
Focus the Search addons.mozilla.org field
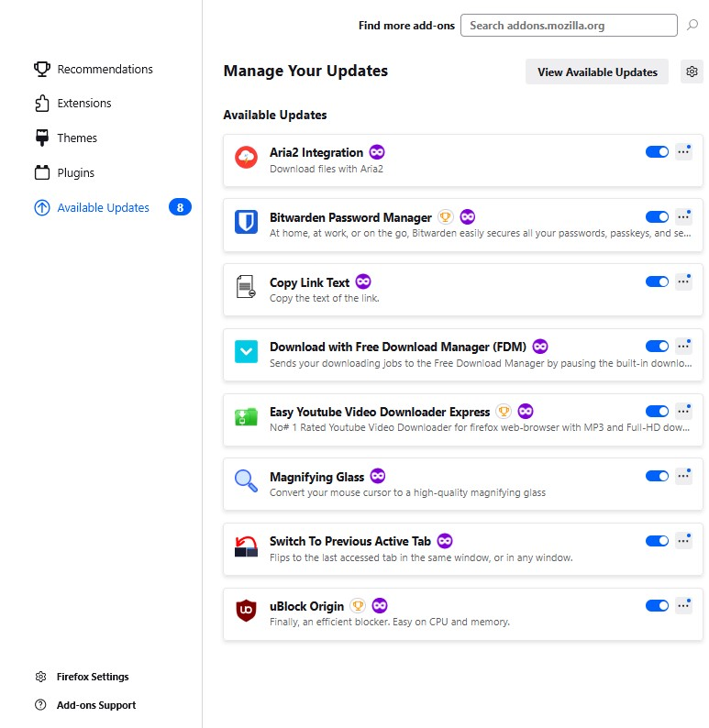(569, 26)
